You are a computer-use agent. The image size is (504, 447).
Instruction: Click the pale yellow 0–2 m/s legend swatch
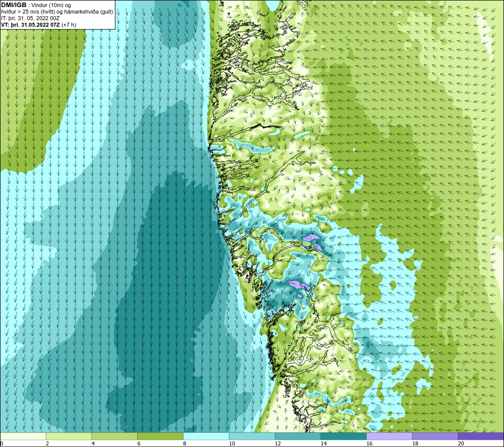coord(23,436)
